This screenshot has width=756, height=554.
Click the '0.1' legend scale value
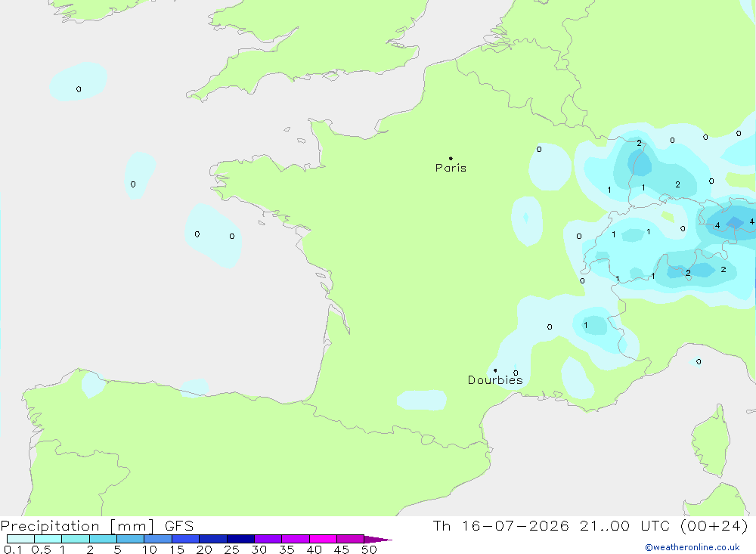(x=13, y=549)
